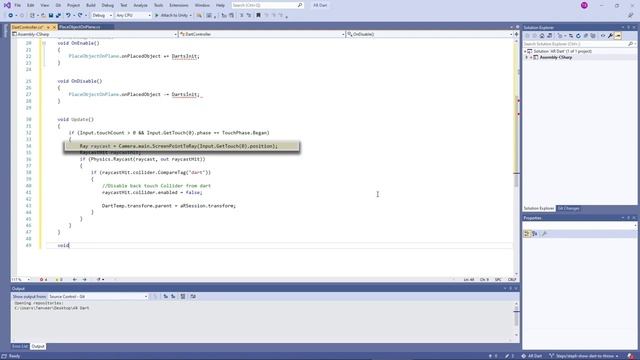The width and height of the screenshot is (640, 360).
Task: Toggle auto-hide pin on Properties panel
Action: [629, 218]
